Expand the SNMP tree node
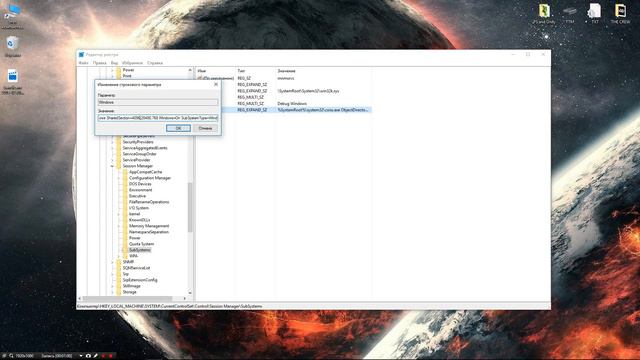The height and width of the screenshot is (360, 640). point(112,262)
